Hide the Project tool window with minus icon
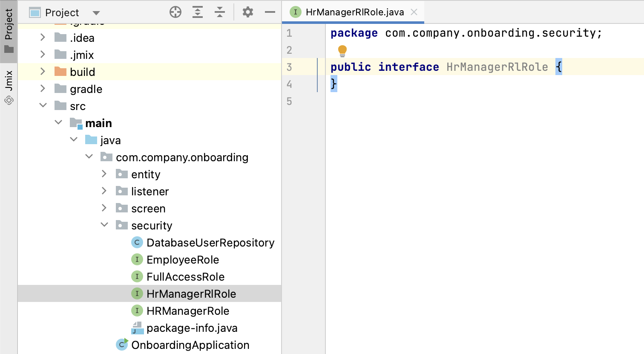 (x=270, y=12)
